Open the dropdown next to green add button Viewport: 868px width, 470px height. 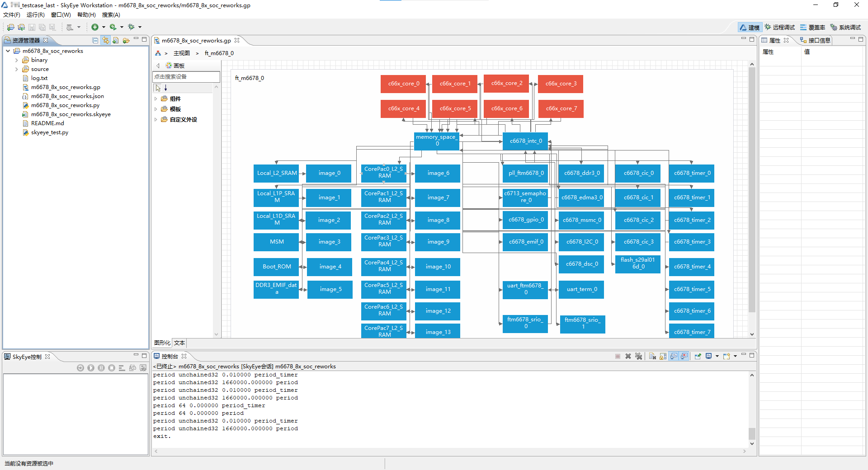point(104,27)
